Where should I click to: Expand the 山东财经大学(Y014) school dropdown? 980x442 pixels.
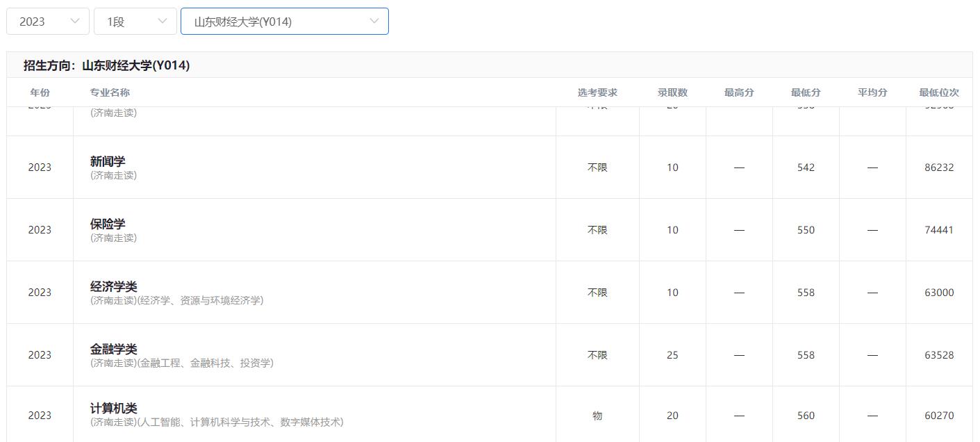click(x=284, y=22)
